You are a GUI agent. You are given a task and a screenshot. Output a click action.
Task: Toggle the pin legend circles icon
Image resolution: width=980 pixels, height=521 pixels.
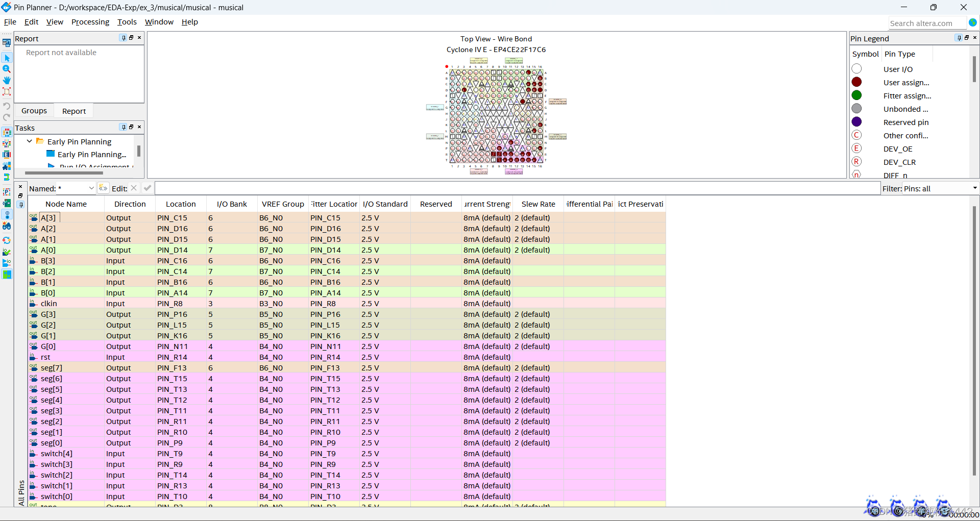[x=7, y=214]
